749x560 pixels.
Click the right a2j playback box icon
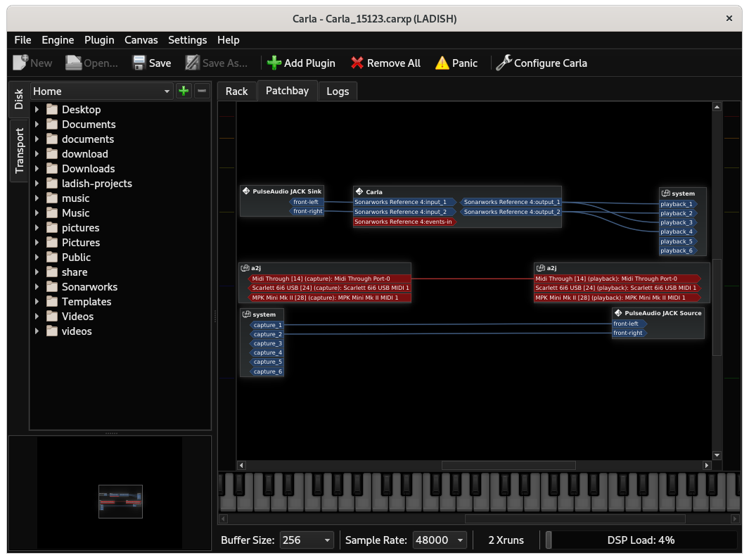pyautogui.click(x=541, y=267)
